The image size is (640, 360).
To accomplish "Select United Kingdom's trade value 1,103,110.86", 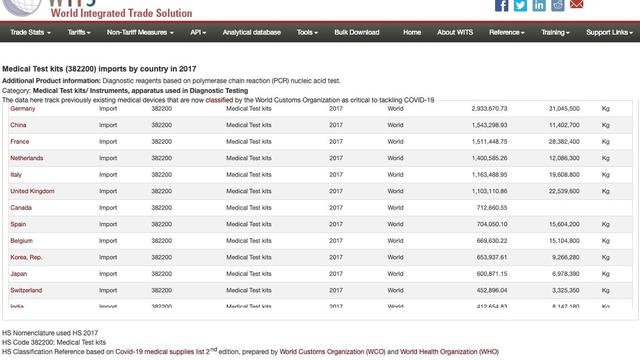I will coord(489,191).
